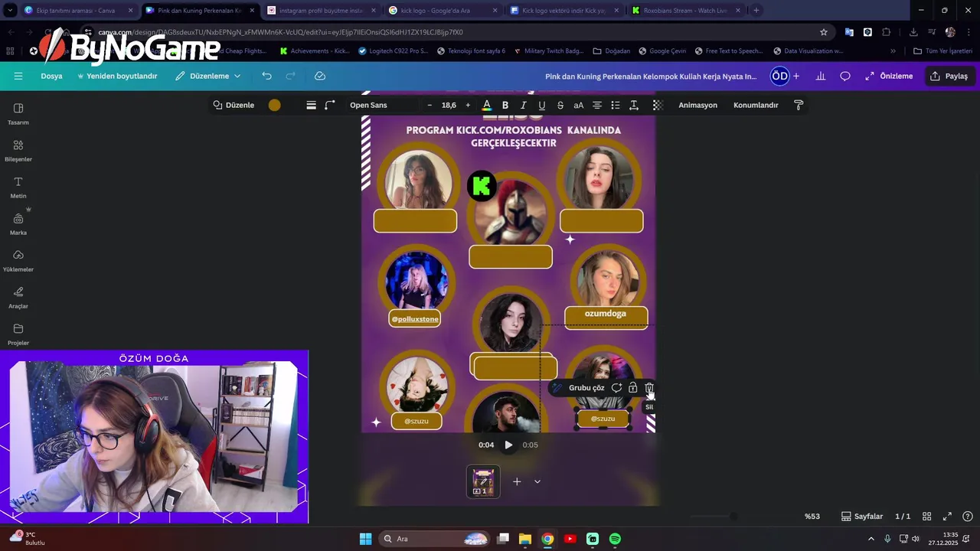
Task: Check cloud save status icon
Action: [320, 76]
